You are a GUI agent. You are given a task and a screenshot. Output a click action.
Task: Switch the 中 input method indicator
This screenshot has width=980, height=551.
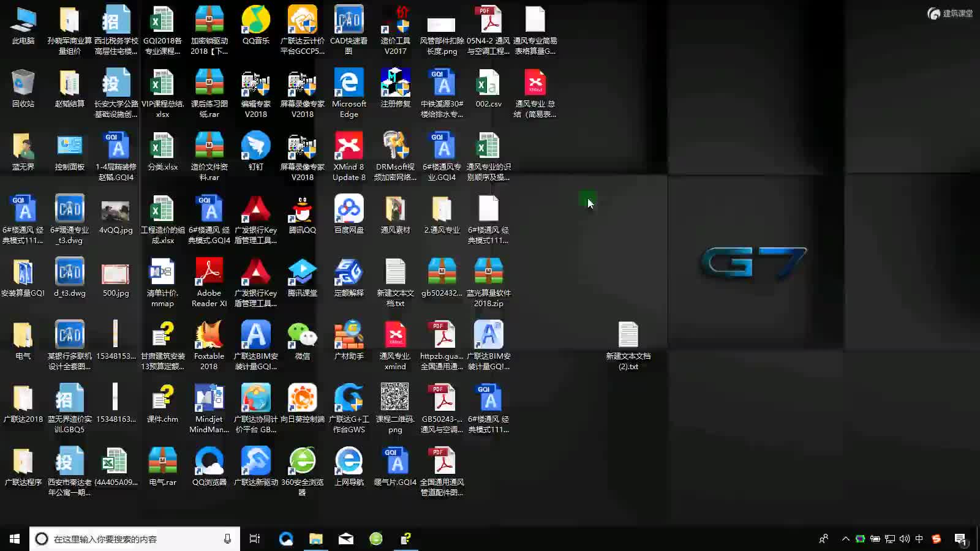coord(919,539)
